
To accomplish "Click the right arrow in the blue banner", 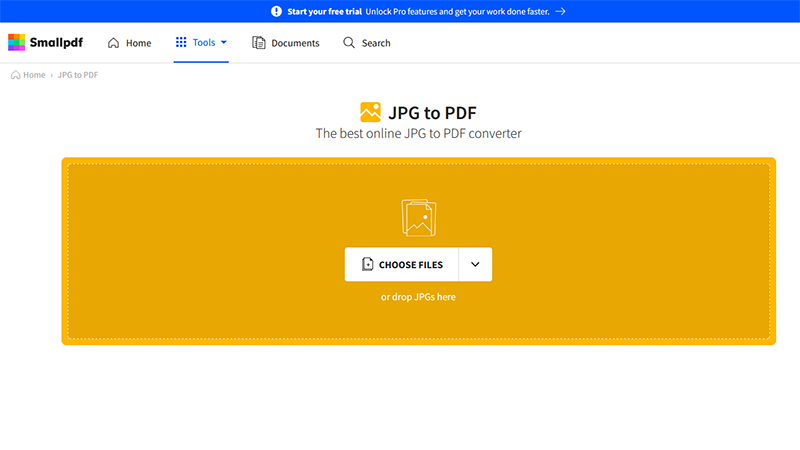I will coord(561,11).
